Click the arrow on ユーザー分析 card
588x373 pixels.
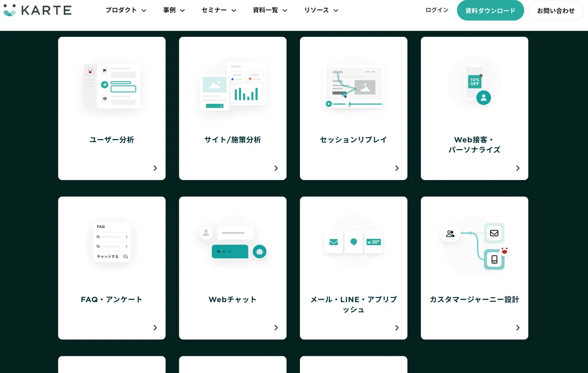click(x=155, y=168)
